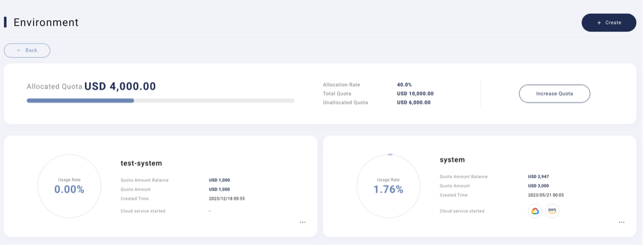Click the left arrow icon in Back

pyautogui.click(x=19, y=50)
